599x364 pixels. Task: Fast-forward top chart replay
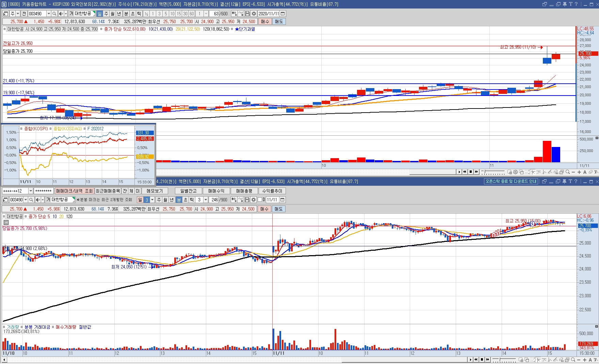476,172
